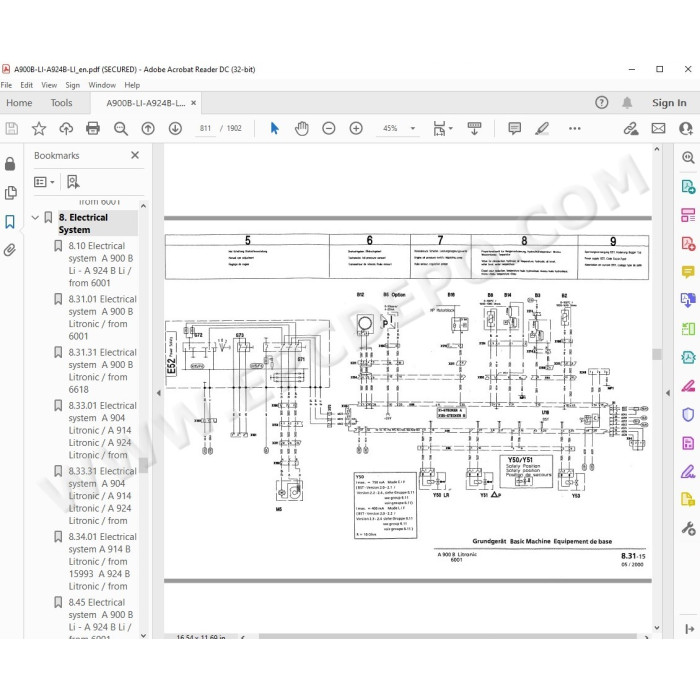Open the File menu

(x=6, y=85)
